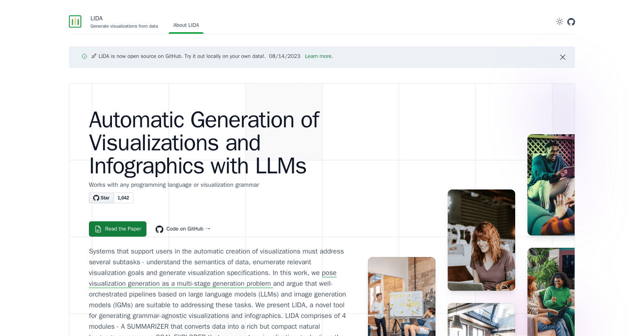Screen dimensions: 644x336
Task: Select the whiteboard meeting photo
Action: (x=401, y=296)
